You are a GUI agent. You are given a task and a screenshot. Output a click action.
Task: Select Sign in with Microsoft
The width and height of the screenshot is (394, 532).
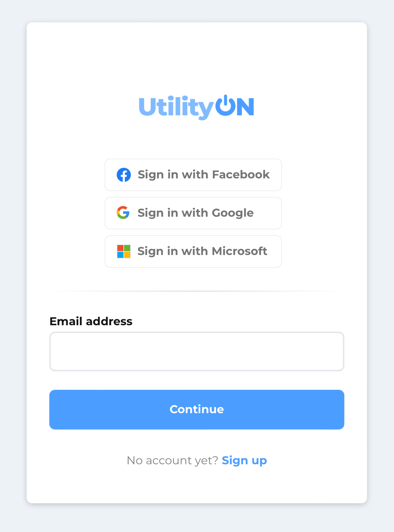tap(193, 251)
